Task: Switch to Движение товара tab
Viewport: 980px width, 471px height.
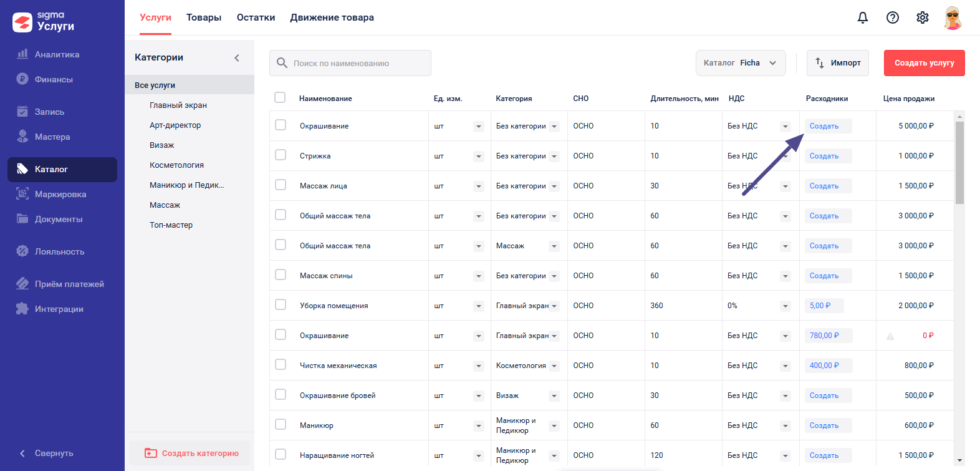Action: pos(332,17)
